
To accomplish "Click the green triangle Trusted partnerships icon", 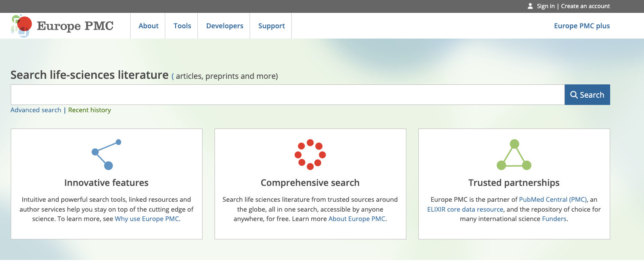I will 514,155.
